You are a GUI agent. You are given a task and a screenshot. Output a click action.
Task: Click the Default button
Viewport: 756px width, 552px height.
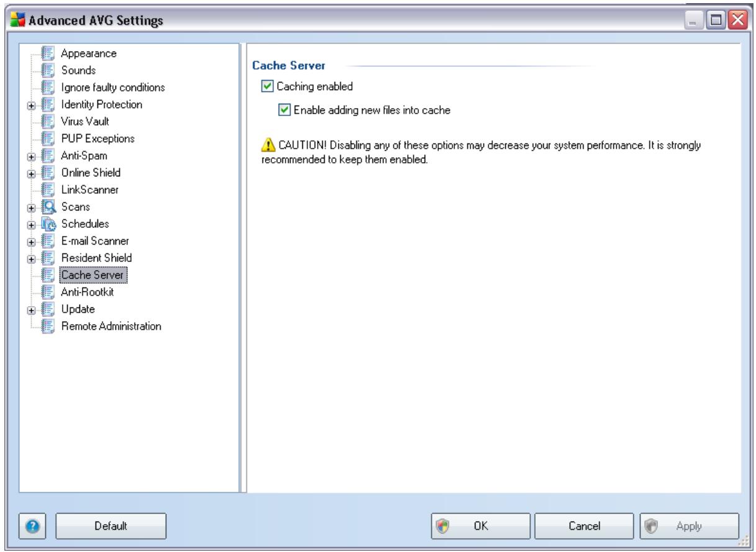(111, 525)
